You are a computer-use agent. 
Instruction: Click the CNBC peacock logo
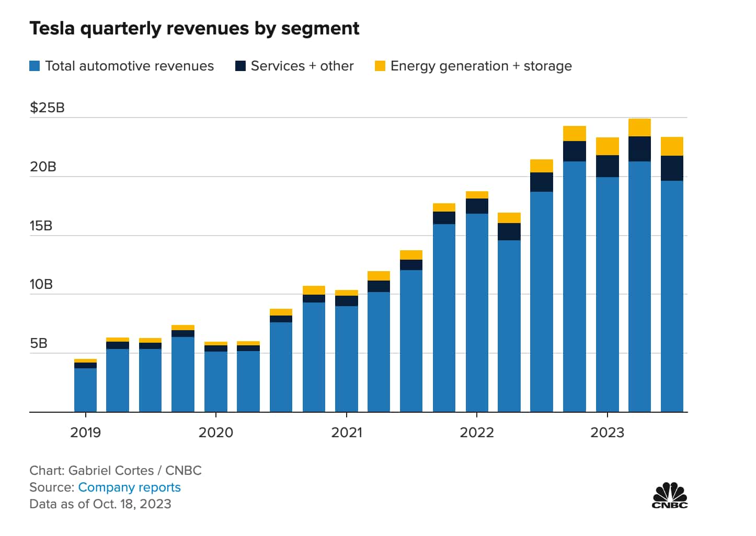coord(670,495)
